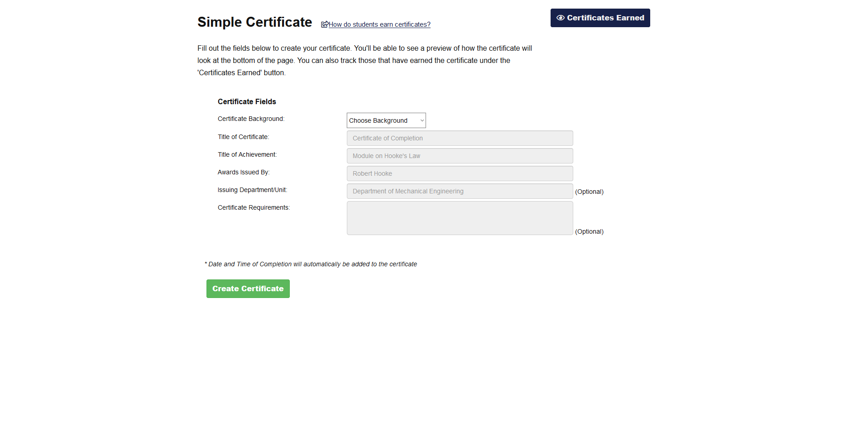Click the 'Awards Issued By:' label

pos(243,172)
